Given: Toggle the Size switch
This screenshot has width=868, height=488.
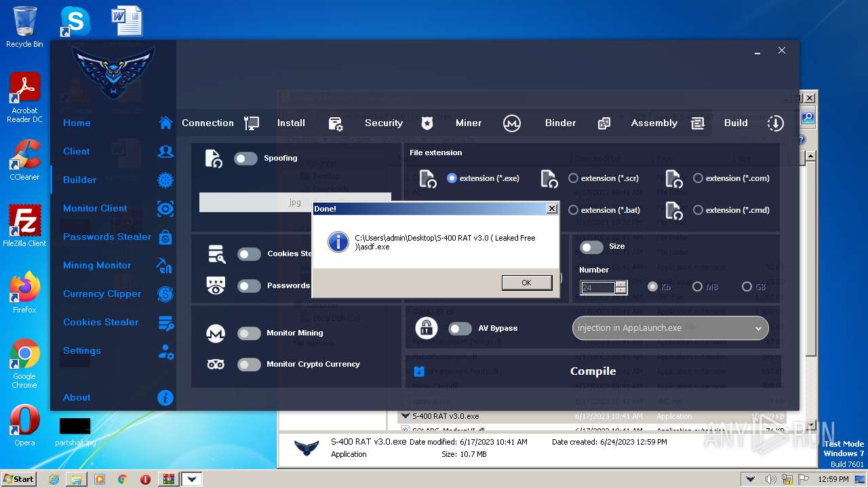Looking at the screenshot, I should (591, 247).
